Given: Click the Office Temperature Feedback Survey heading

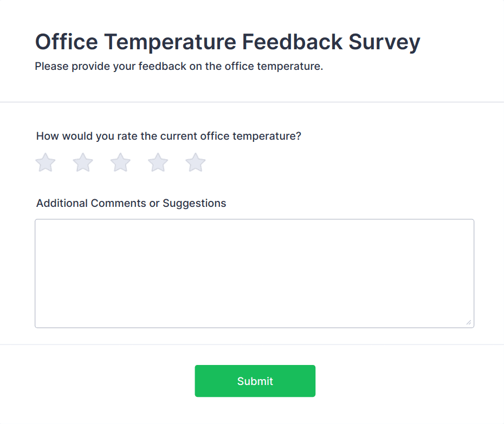Looking at the screenshot, I should (x=227, y=42).
